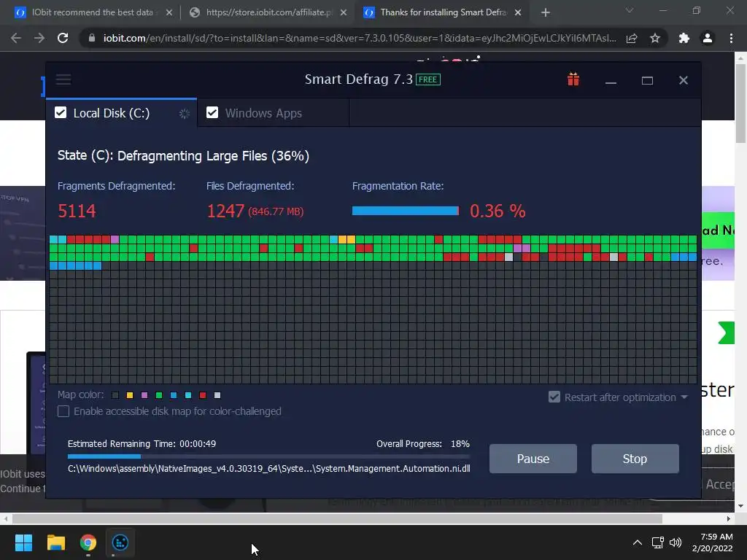
Task: Uncheck the Windows Apps checkbox
Action: click(212, 113)
